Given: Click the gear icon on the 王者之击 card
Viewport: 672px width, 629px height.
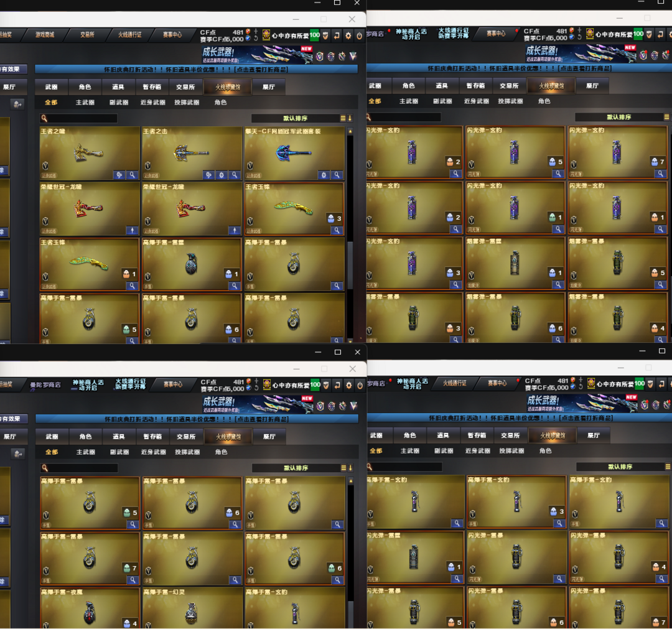Looking at the screenshot, I should [x=222, y=175].
